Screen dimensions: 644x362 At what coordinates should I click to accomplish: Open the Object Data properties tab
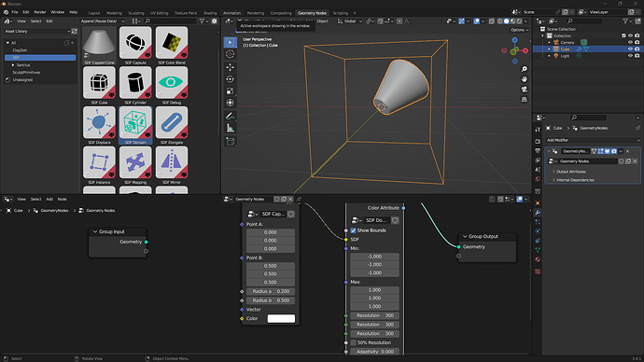click(x=538, y=250)
